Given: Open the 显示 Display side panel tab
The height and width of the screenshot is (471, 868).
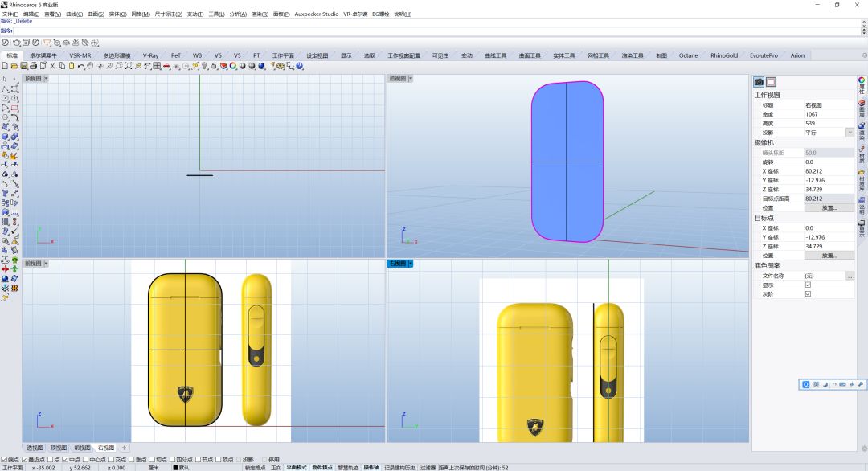Looking at the screenshot, I should click(x=862, y=229).
